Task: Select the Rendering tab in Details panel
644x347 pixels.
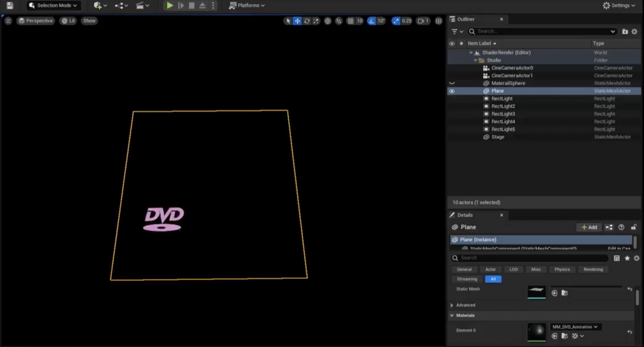Action: [x=593, y=269]
